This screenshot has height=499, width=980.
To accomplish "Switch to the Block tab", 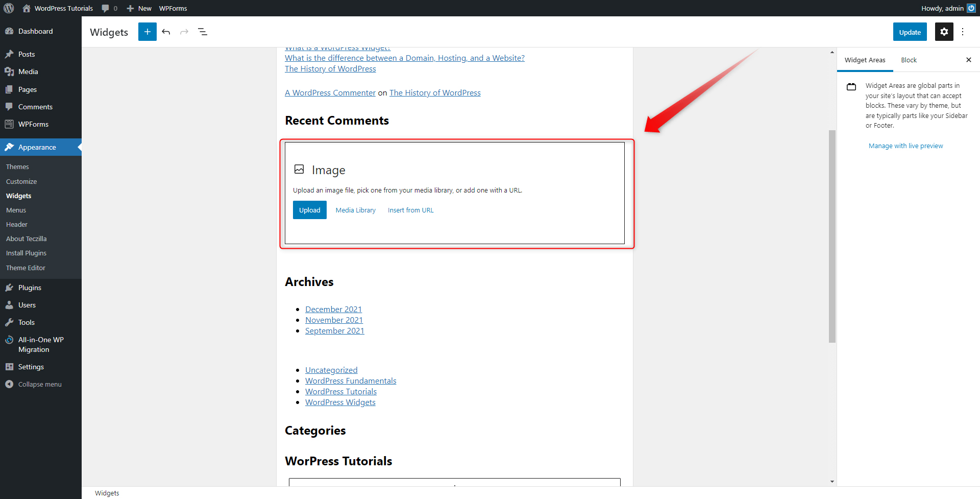I will [909, 60].
